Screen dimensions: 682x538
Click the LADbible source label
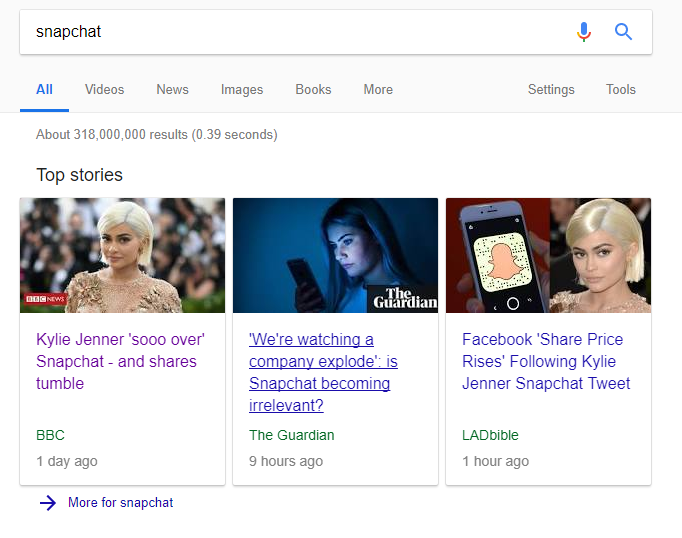(490, 435)
